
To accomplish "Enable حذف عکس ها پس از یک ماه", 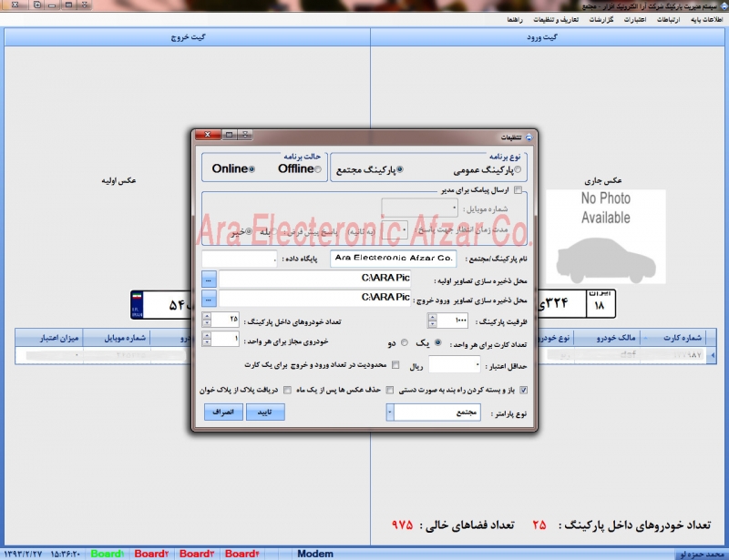I will click(x=390, y=390).
